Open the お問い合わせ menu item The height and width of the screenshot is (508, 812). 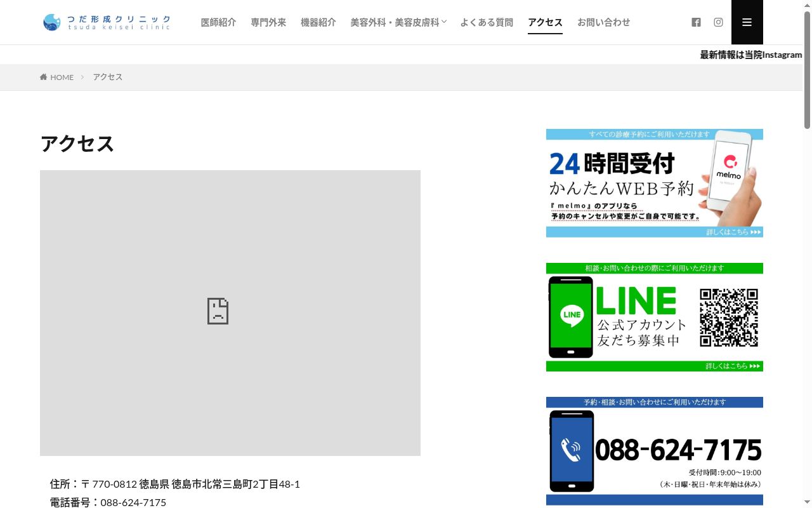604,22
